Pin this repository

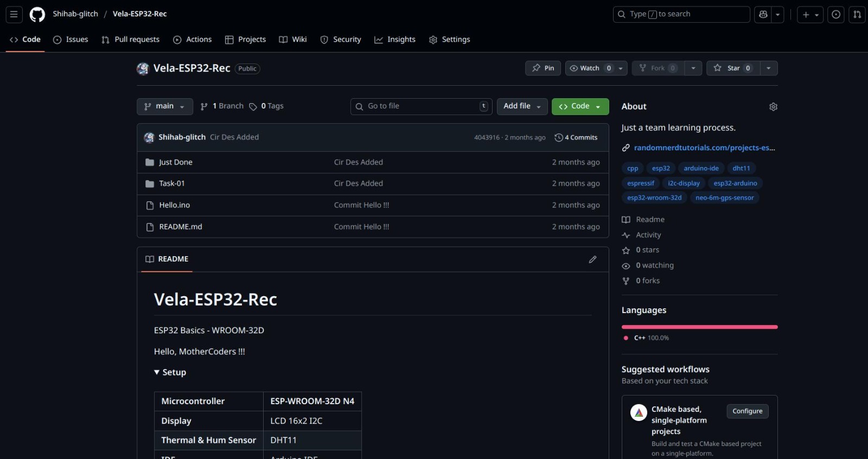click(x=543, y=68)
